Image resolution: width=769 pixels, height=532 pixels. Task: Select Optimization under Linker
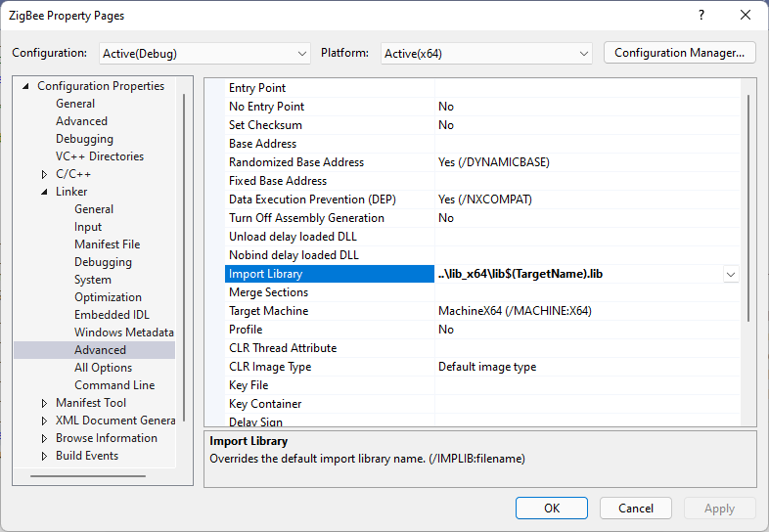[108, 297]
